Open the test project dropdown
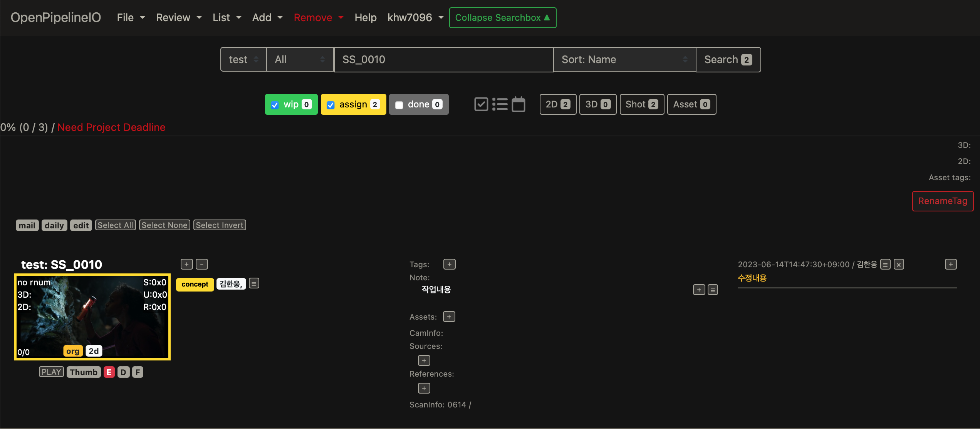 click(243, 59)
